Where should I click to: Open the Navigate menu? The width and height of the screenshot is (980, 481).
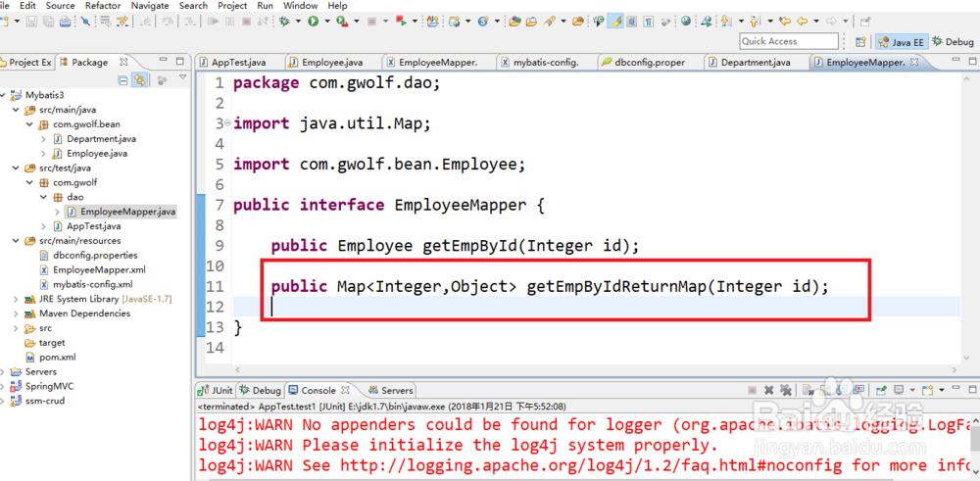click(x=150, y=6)
